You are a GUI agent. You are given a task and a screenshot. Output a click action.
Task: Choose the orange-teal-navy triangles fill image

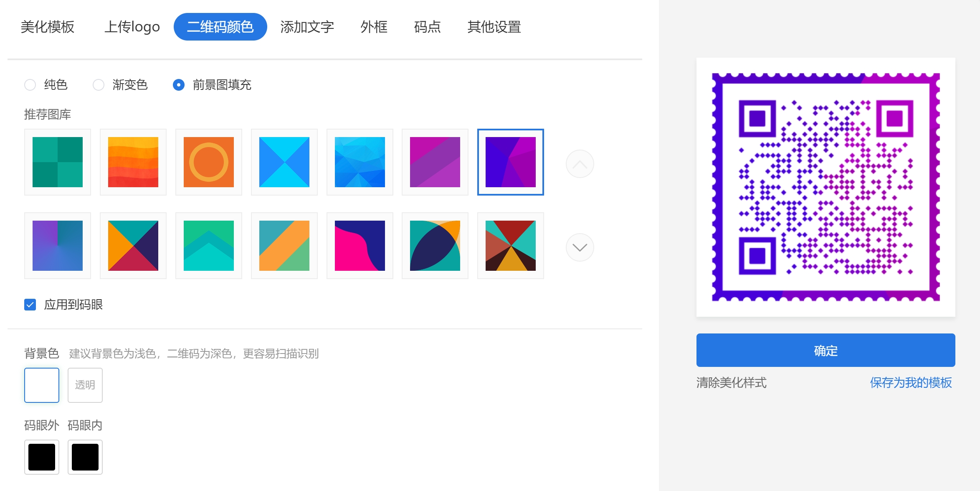coord(133,246)
